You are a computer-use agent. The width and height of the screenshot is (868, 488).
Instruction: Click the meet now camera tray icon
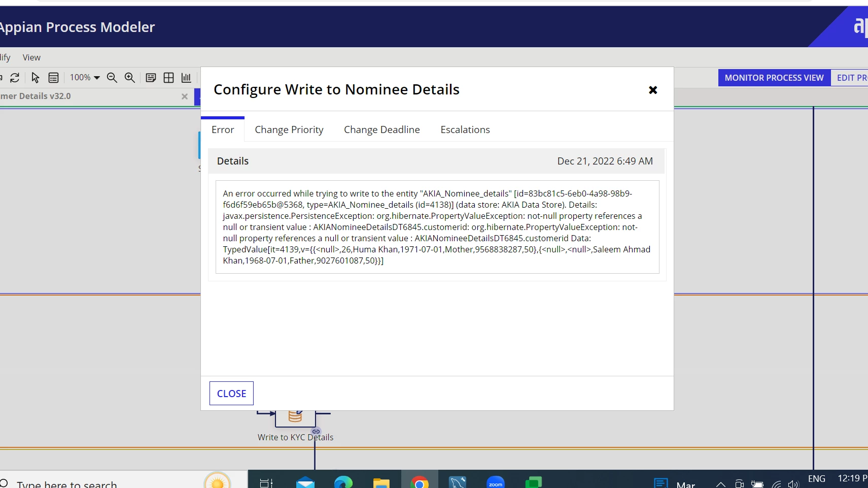[x=740, y=484]
